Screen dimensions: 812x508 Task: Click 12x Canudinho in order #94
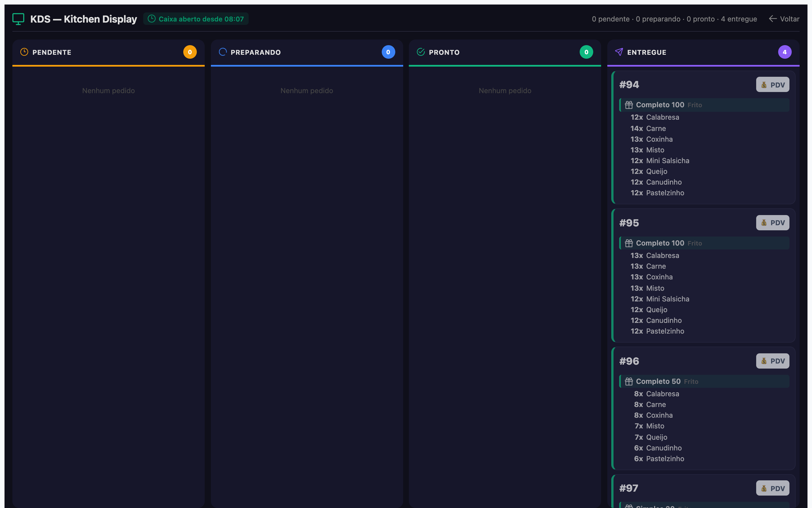[x=656, y=182]
